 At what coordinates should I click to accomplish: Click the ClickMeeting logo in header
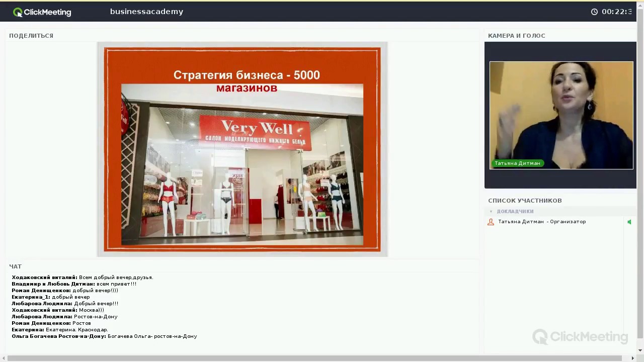click(42, 12)
